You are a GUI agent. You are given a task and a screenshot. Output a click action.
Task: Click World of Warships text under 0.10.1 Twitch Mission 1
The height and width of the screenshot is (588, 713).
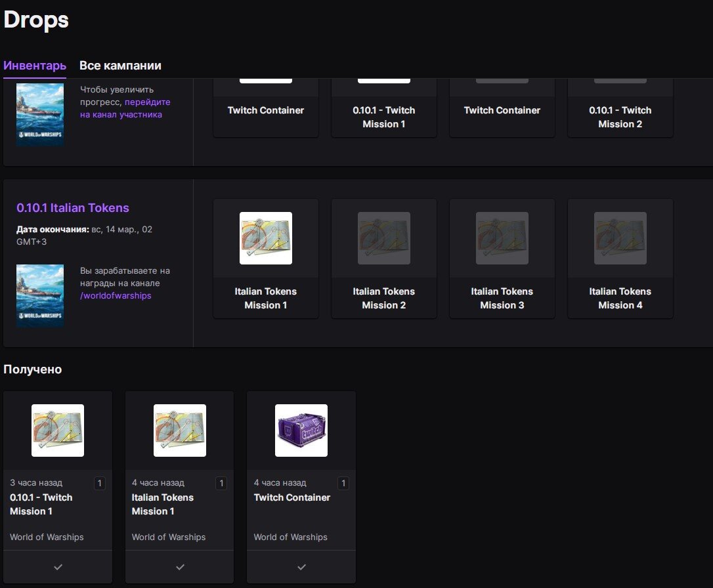pos(47,537)
